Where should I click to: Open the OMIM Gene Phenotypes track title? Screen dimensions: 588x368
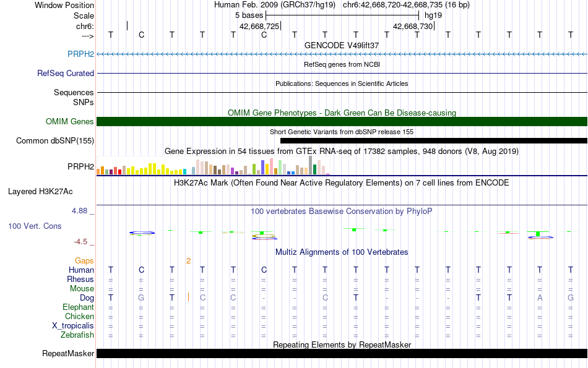pos(342,113)
